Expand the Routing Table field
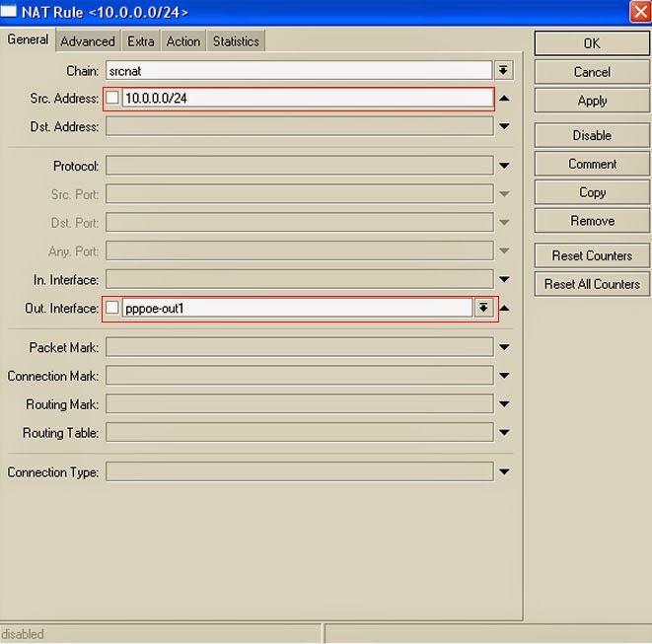The width and height of the screenshot is (652, 644). point(504,433)
